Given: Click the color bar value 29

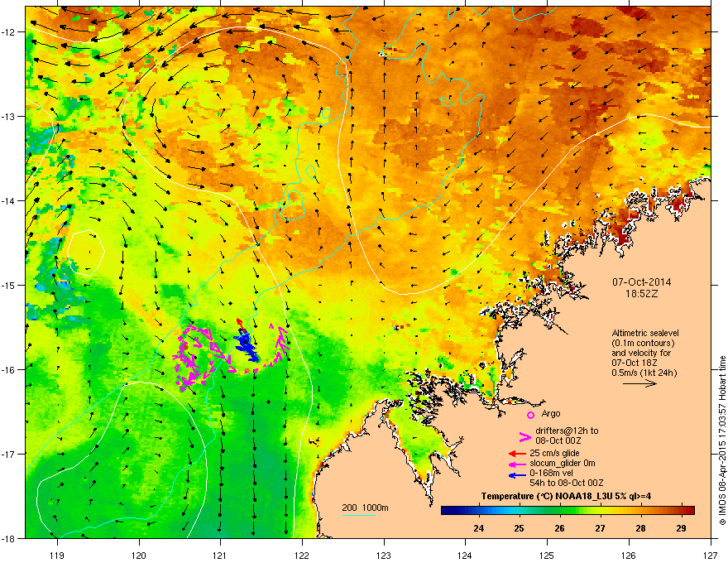Looking at the screenshot, I should (681, 528).
